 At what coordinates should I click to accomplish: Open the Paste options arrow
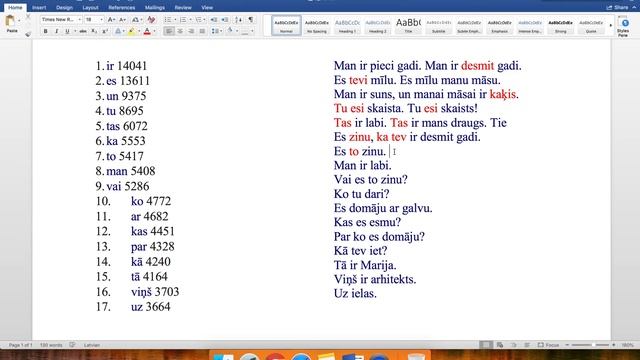(x=19, y=20)
